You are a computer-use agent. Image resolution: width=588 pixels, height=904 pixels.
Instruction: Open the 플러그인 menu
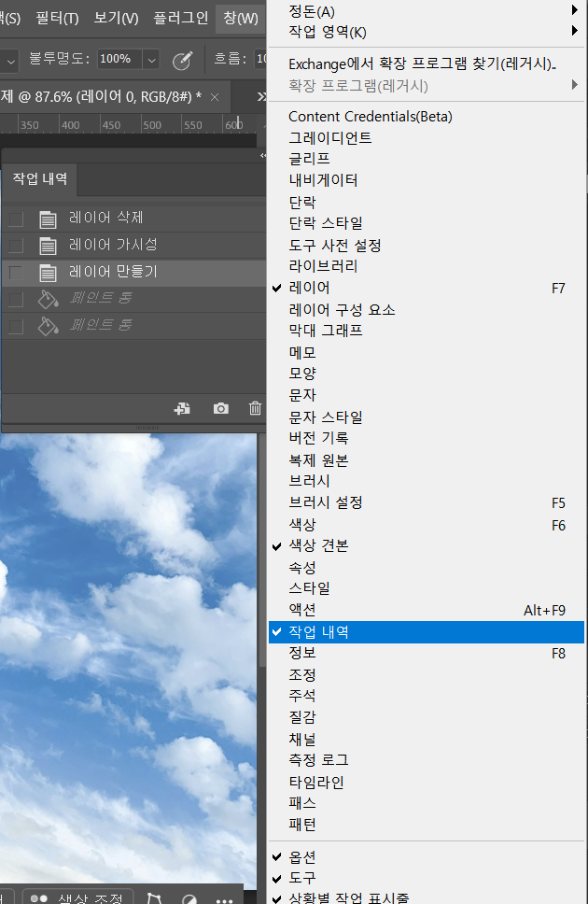tap(180, 18)
